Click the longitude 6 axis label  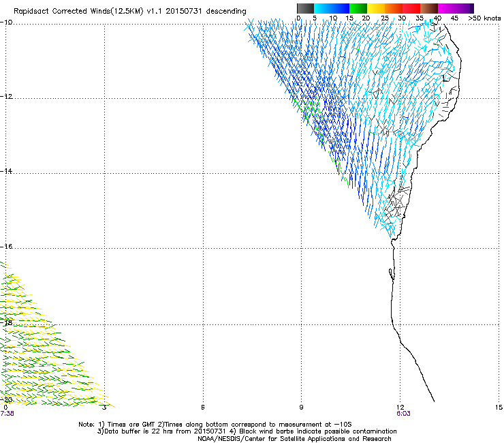(203, 408)
